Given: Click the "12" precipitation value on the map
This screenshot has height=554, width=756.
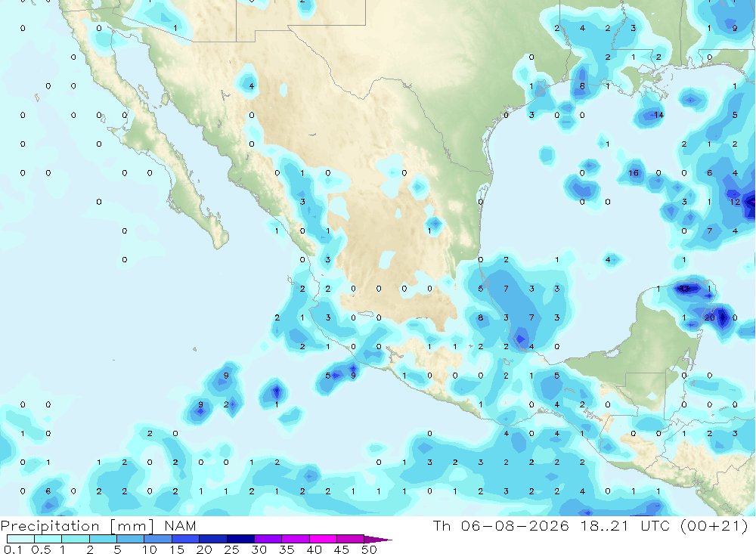Looking at the screenshot, I should tap(734, 202).
